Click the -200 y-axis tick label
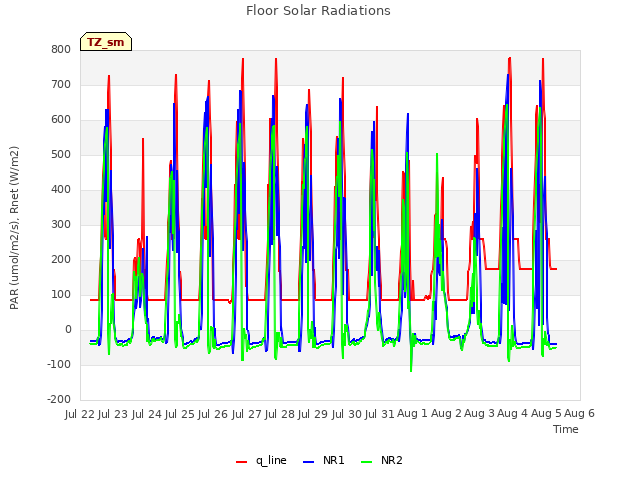The width and height of the screenshot is (640, 480). pyautogui.click(x=59, y=400)
